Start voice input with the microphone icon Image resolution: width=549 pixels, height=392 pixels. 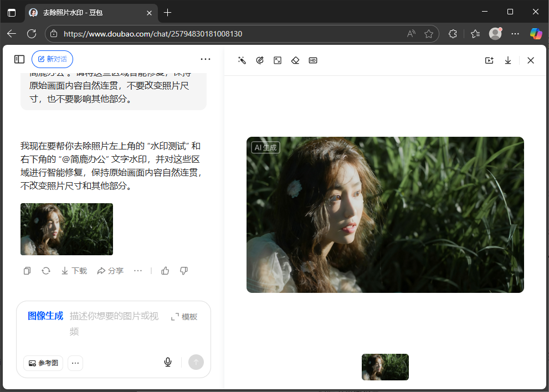click(167, 362)
